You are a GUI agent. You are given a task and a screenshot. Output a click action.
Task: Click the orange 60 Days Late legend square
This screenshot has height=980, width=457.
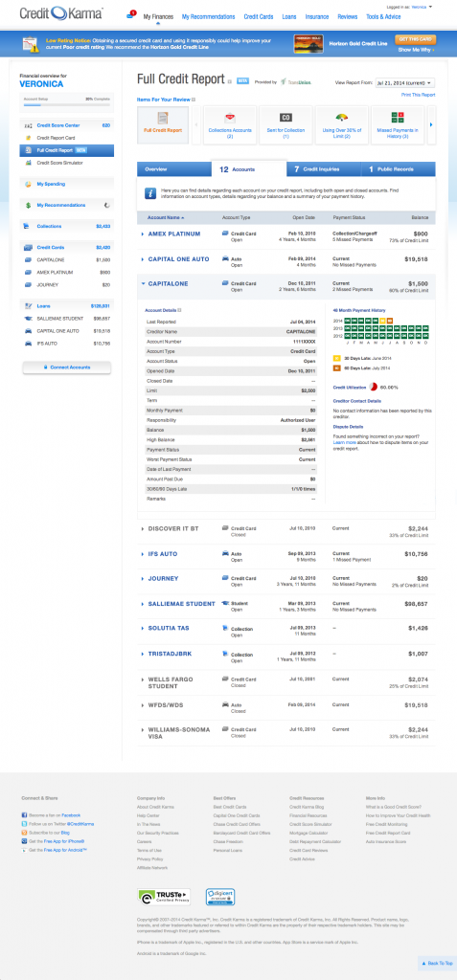tap(336, 369)
